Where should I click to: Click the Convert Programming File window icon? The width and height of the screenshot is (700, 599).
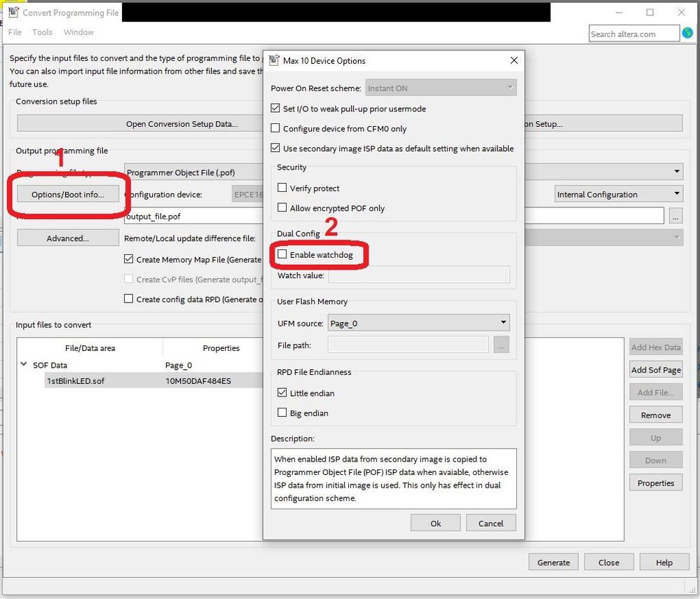14,13
